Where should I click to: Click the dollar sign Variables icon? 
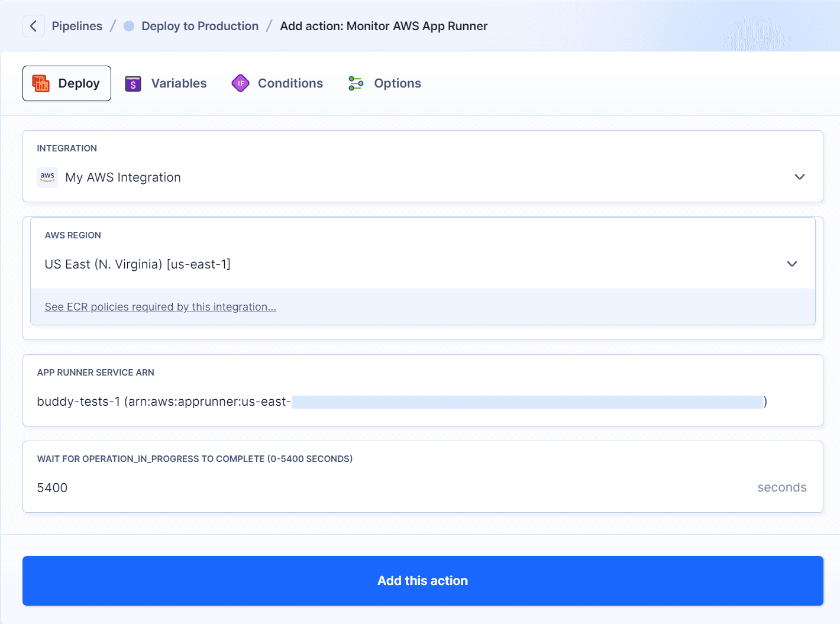[133, 83]
